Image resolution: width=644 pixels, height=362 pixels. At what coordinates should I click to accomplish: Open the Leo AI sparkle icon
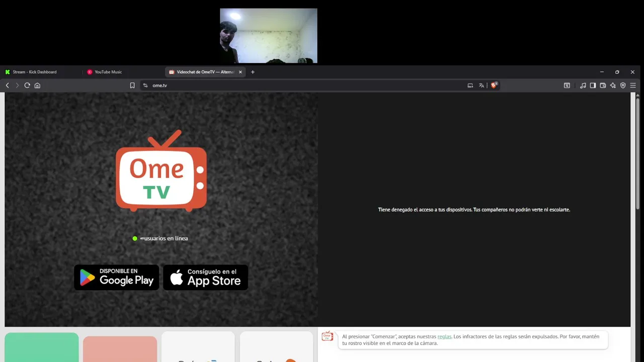[x=613, y=85]
